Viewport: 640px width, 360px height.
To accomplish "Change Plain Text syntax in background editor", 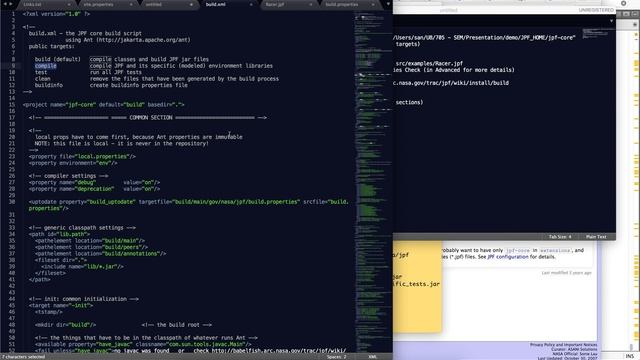I will (596, 237).
